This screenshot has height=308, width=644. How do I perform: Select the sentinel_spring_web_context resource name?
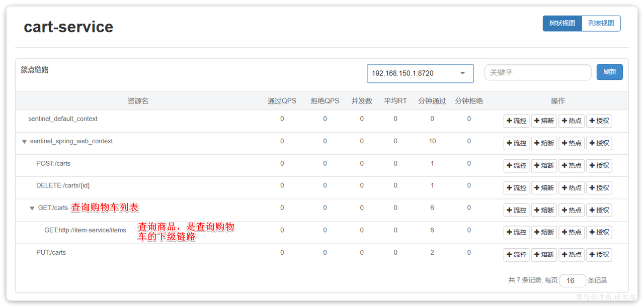pyautogui.click(x=71, y=141)
